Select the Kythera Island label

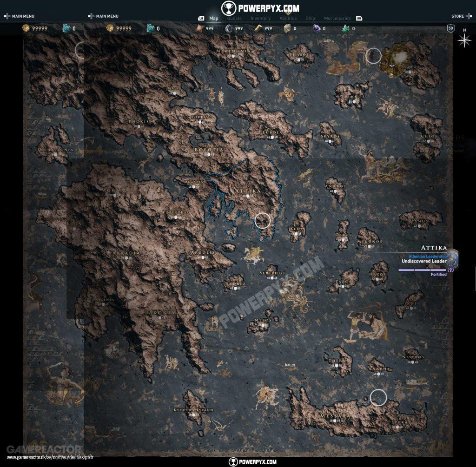(x=193, y=410)
